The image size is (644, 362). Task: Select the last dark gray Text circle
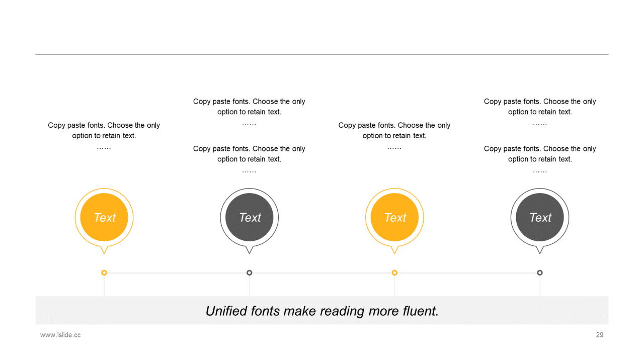coord(540,217)
